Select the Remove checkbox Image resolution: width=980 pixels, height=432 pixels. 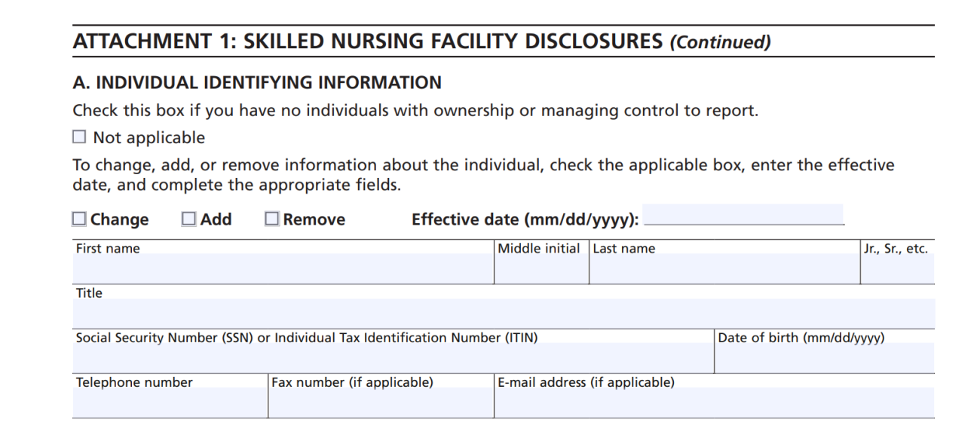(x=272, y=219)
